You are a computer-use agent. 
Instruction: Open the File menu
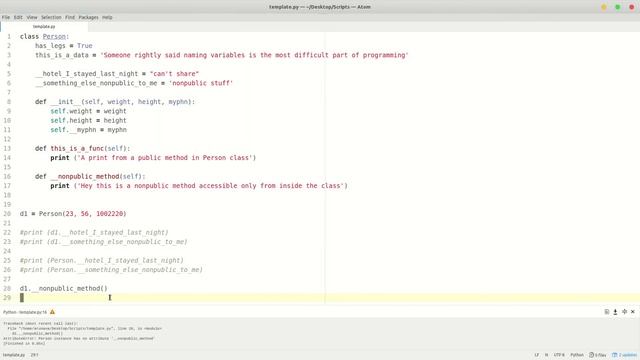tap(6, 17)
